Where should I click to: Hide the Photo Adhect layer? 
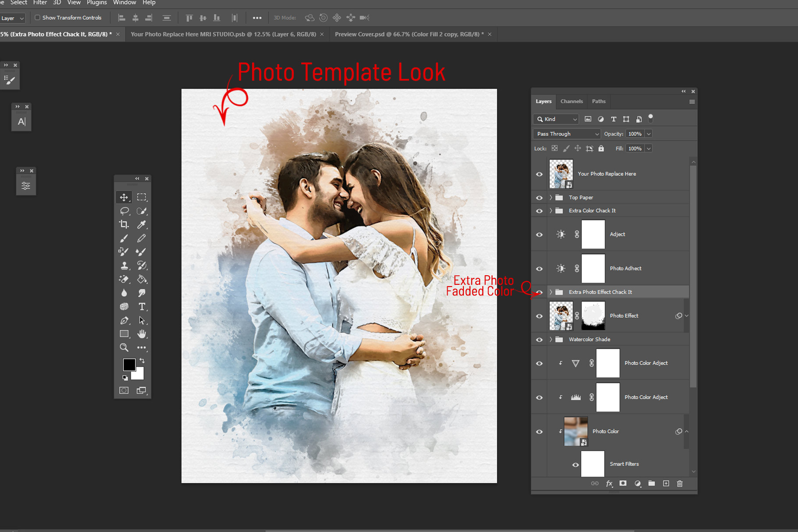(539, 269)
